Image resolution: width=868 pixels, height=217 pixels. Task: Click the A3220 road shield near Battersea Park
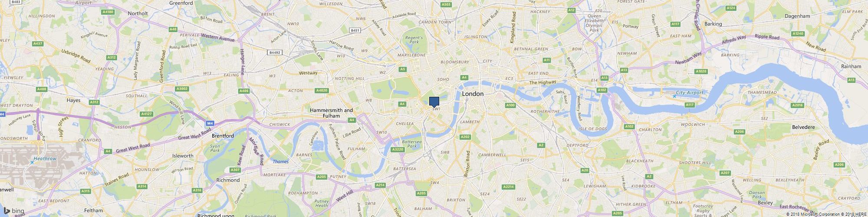(398, 149)
